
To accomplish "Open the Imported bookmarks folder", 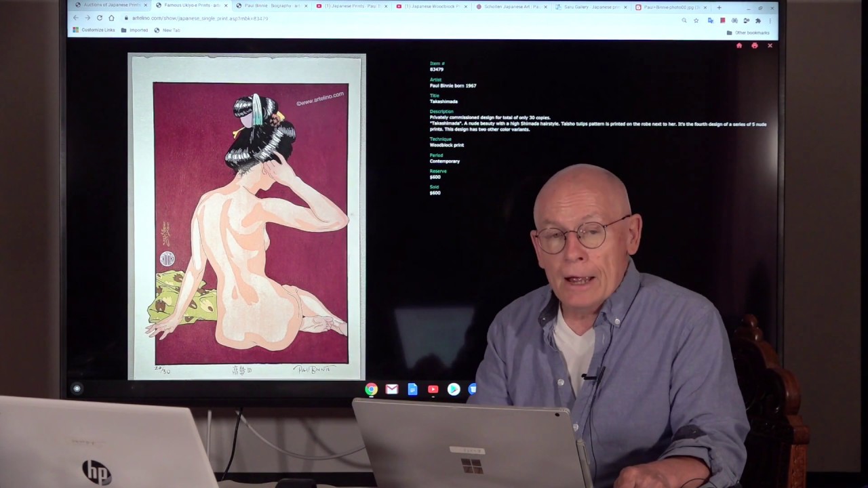I will 135,30.
